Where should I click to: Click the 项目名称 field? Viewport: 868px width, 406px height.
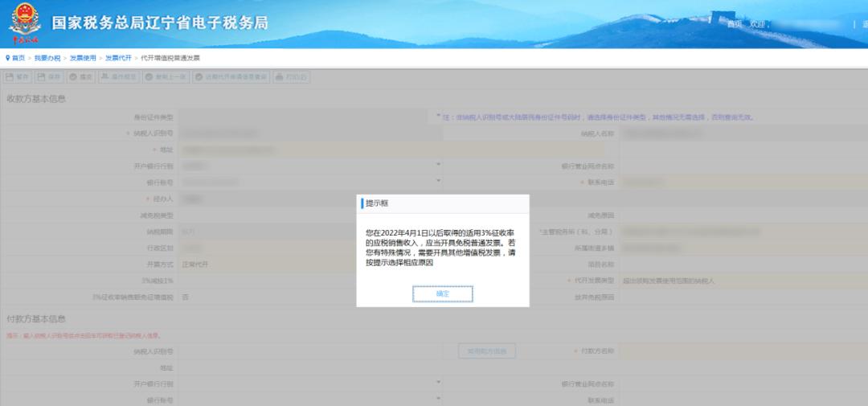click(x=743, y=265)
